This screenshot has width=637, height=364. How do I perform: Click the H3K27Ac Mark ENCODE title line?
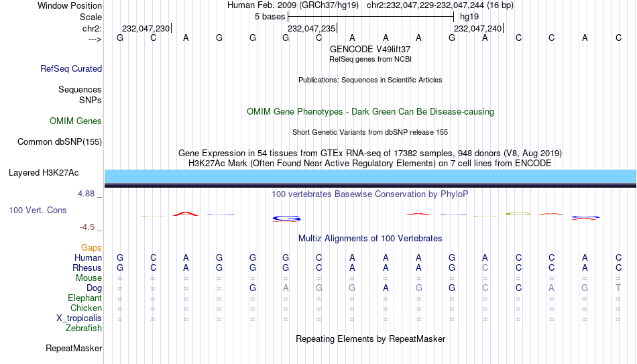(x=370, y=164)
